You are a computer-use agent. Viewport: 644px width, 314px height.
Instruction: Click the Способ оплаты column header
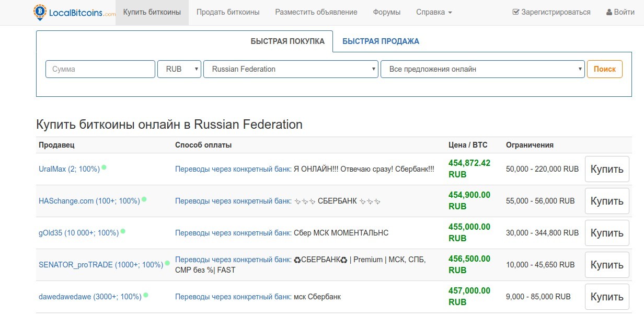203,145
